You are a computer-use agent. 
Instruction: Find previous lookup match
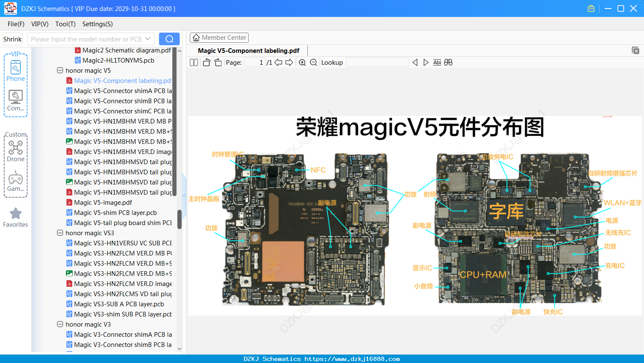[415, 63]
